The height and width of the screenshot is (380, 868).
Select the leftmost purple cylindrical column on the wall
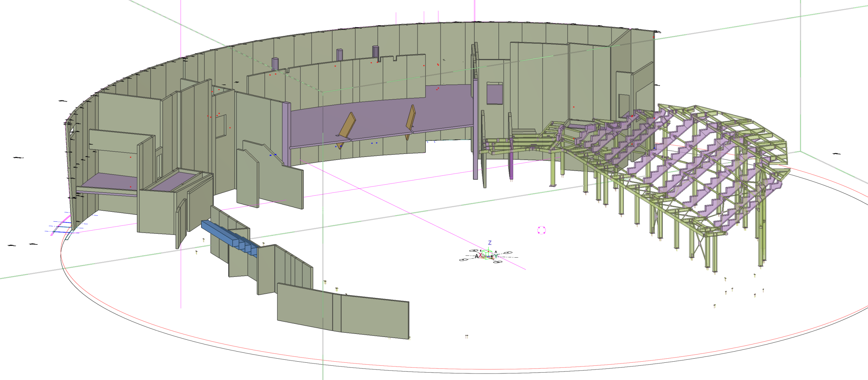275,63
